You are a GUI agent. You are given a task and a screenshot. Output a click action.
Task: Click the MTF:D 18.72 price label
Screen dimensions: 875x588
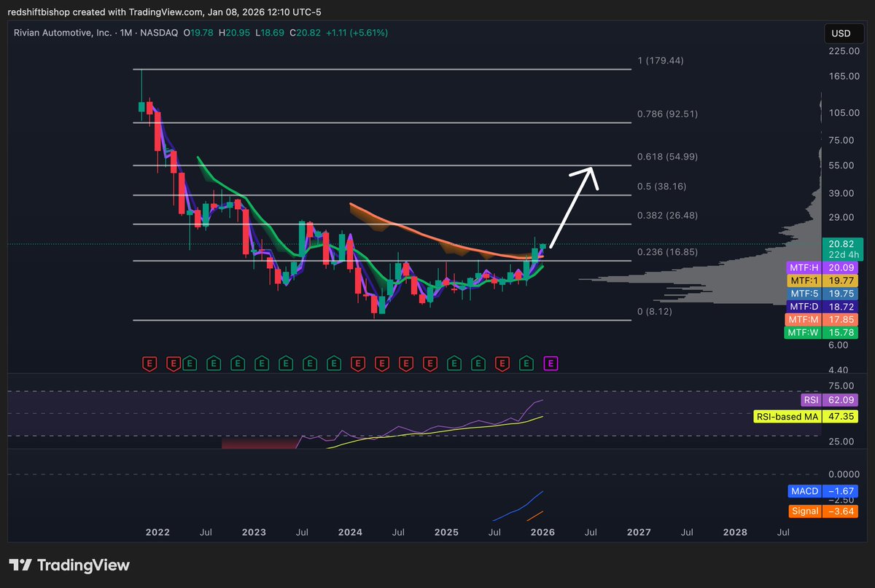pyautogui.click(x=823, y=307)
